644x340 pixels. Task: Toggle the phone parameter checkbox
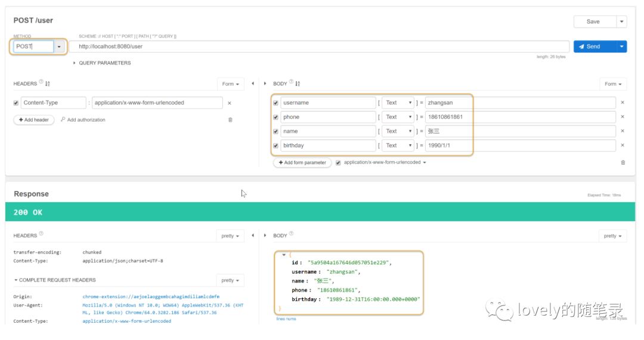pyautogui.click(x=275, y=118)
